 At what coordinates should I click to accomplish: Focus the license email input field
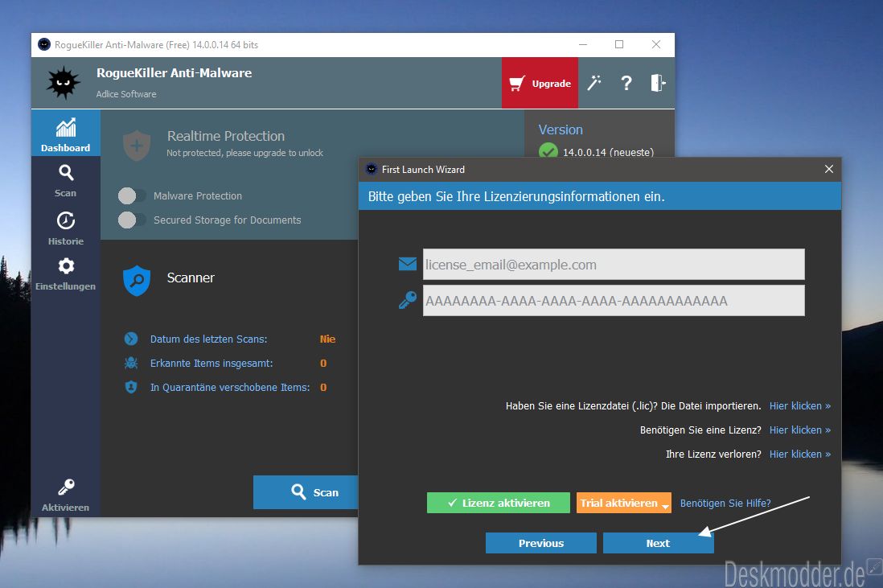click(614, 264)
